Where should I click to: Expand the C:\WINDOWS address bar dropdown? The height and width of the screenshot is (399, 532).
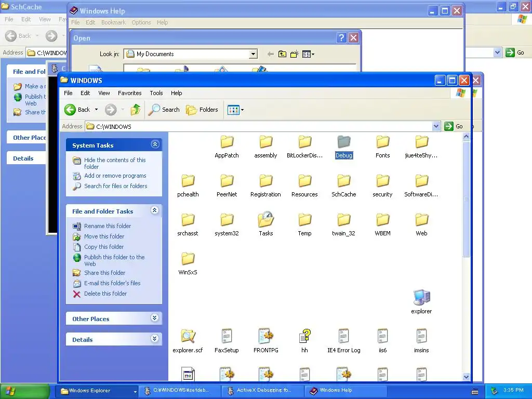pyautogui.click(x=436, y=127)
